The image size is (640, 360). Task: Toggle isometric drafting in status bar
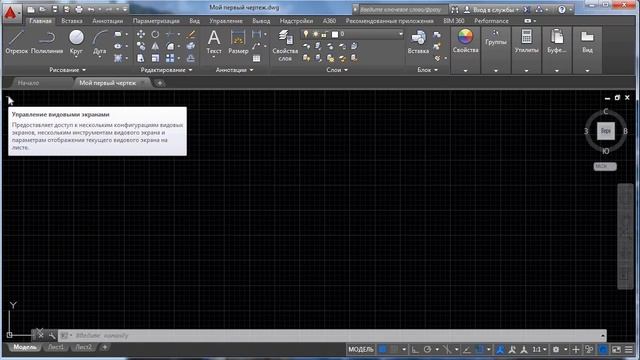click(x=447, y=349)
